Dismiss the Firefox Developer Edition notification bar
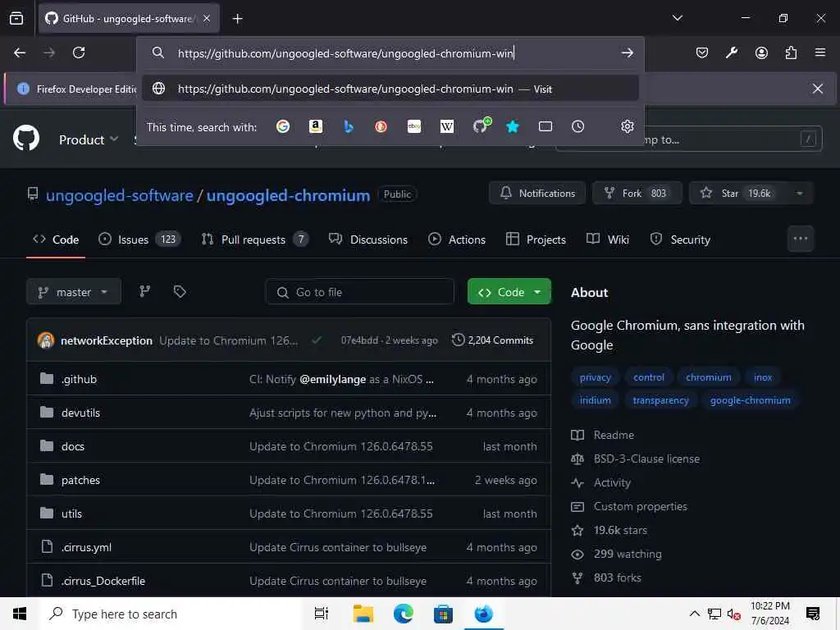 click(818, 89)
